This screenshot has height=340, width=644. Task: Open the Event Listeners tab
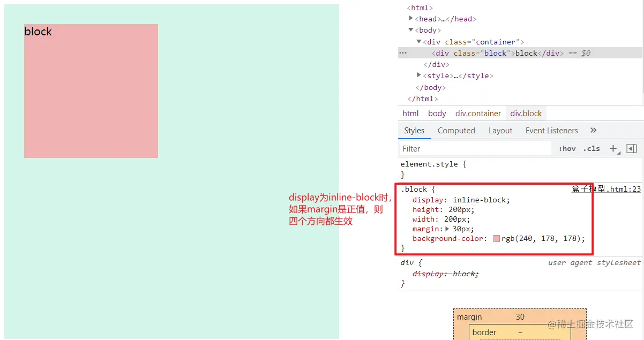pyautogui.click(x=552, y=130)
